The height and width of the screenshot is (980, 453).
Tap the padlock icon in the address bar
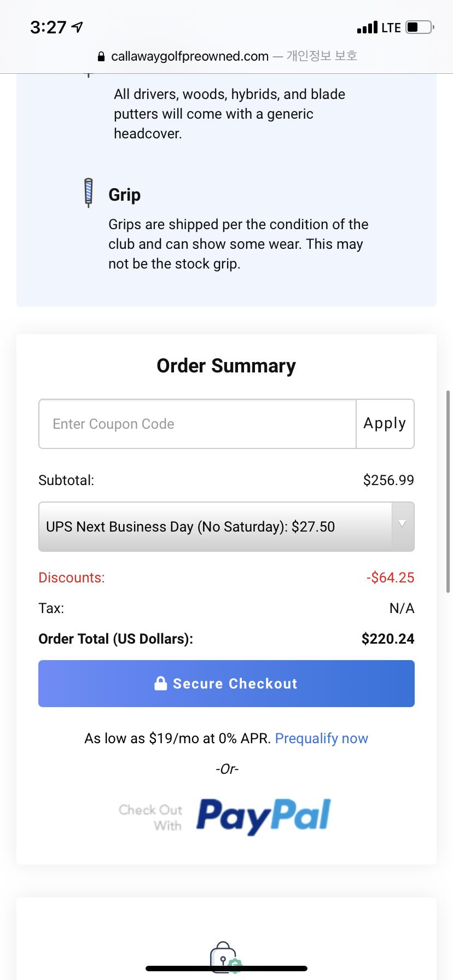pyautogui.click(x=101, y=56)
